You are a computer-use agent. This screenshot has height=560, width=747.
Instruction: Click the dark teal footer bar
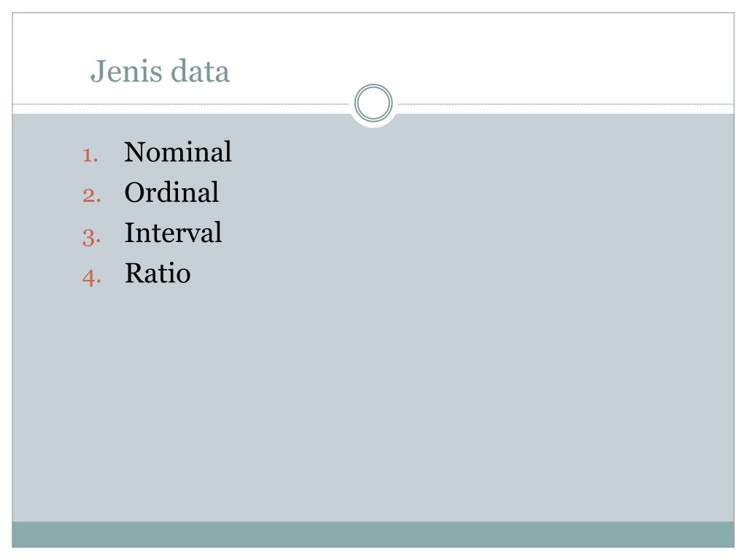pos(373,534)
